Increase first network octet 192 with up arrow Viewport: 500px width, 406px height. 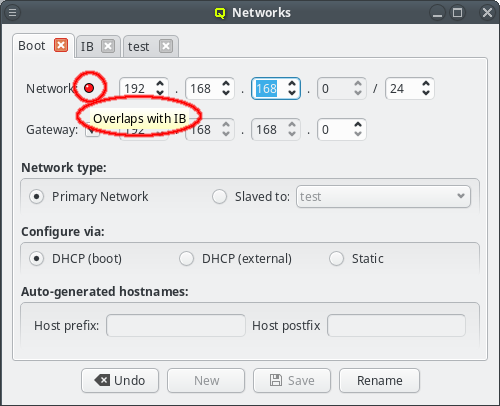[160, 83]
